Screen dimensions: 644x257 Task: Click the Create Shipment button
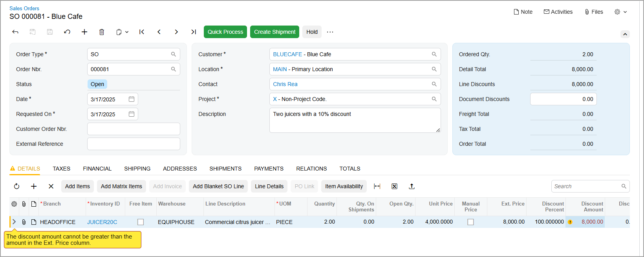(274, 32)
